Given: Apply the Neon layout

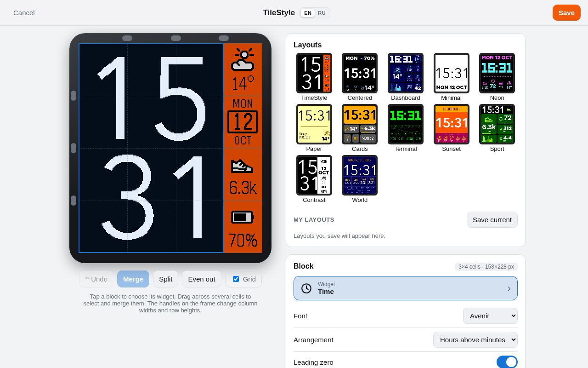Looking at the screenshot, I should coord(497,73).
